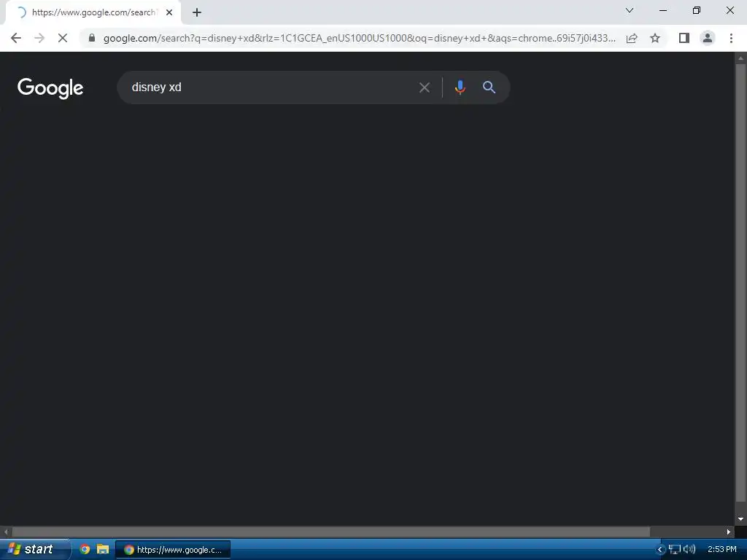747x560 pixels.
Task: Minimize the Chrome window
Action: point(662,10)
